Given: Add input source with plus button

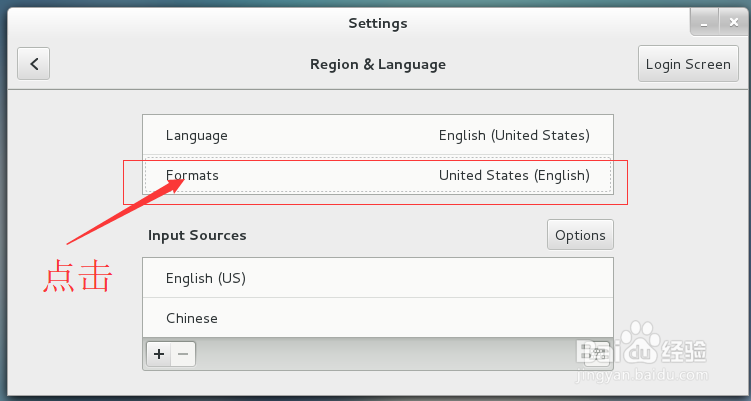Looking at the screenshot, I should point(159,354).
